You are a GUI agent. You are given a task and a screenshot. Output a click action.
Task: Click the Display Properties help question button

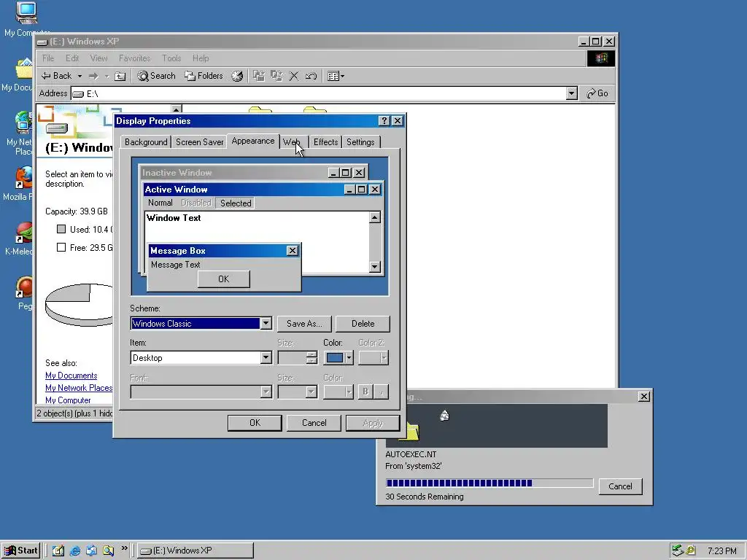pyautogui.click(x=384, y=121)
